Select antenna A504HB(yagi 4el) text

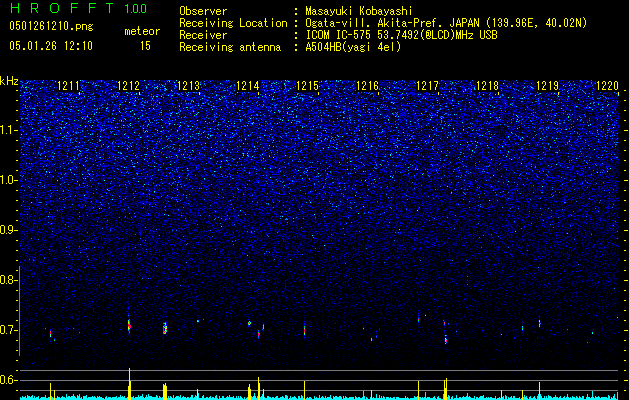pos(353,47)
